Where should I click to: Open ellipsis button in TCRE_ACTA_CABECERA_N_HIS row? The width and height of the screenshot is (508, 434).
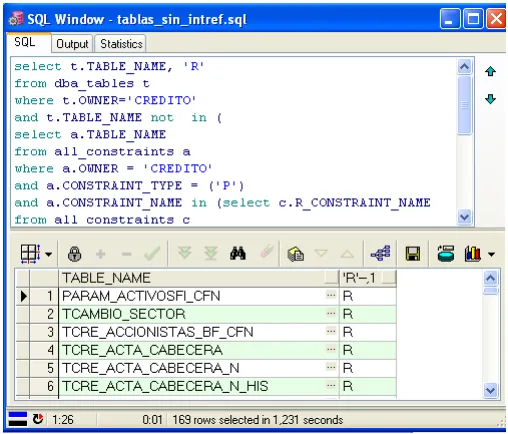(331, 385)
